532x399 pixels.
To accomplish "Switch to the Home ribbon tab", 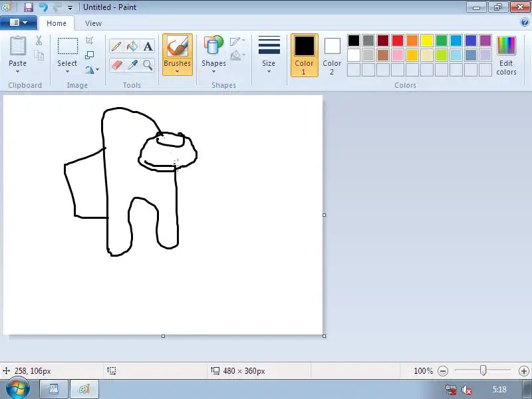I will coord(57,23).
